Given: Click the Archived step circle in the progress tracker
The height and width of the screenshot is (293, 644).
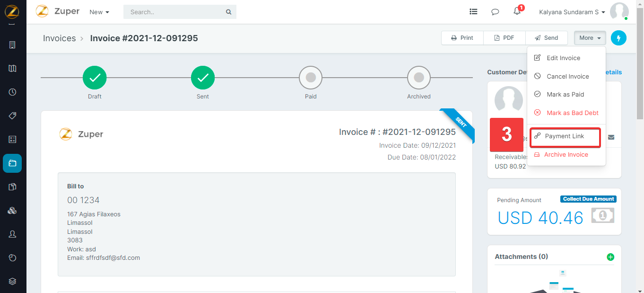Looking at the screenshot, I should pyautogui.click(x=419, y=78).
